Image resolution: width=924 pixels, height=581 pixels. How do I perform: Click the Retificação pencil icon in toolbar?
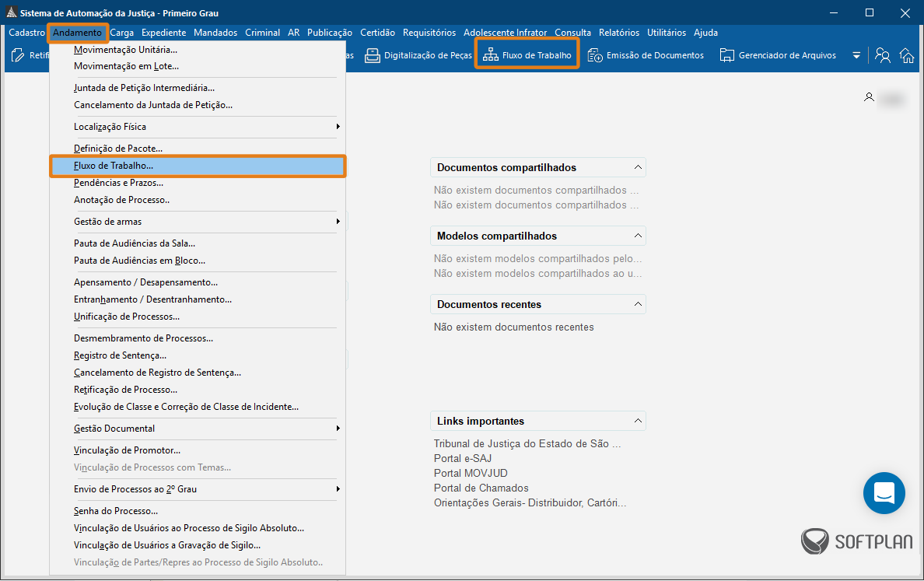tap(18, 55)
